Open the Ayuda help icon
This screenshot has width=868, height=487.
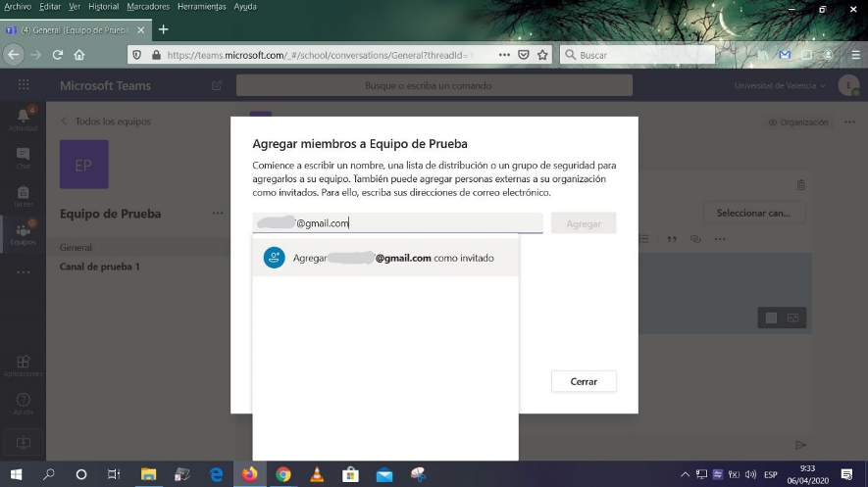point(24,404)
